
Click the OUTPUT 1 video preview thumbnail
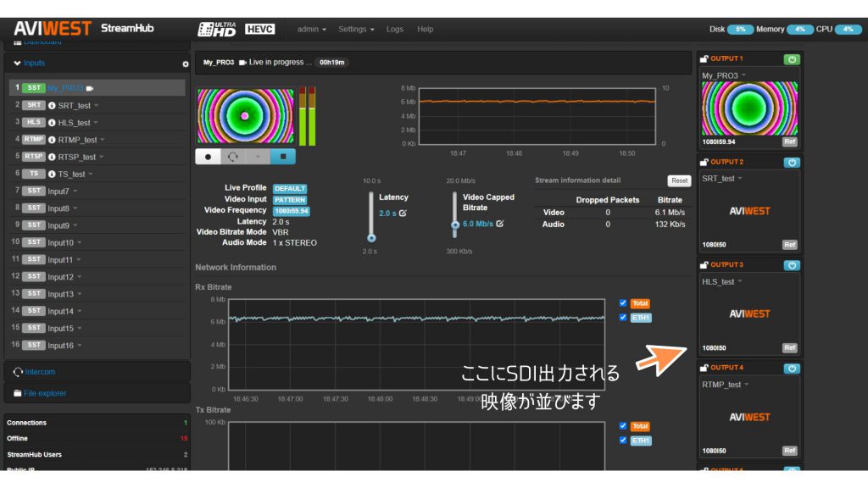click(x=749, y=108)
